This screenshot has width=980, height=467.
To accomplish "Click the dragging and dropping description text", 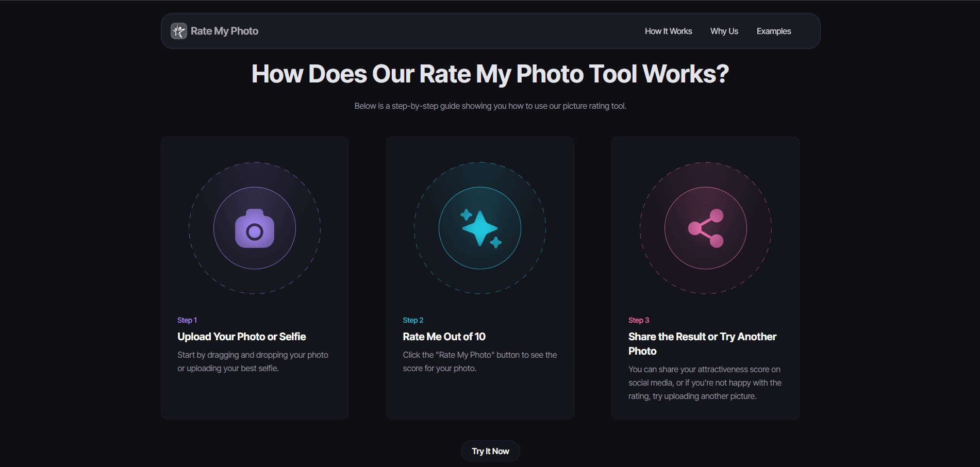I will [x=253, y=361].
